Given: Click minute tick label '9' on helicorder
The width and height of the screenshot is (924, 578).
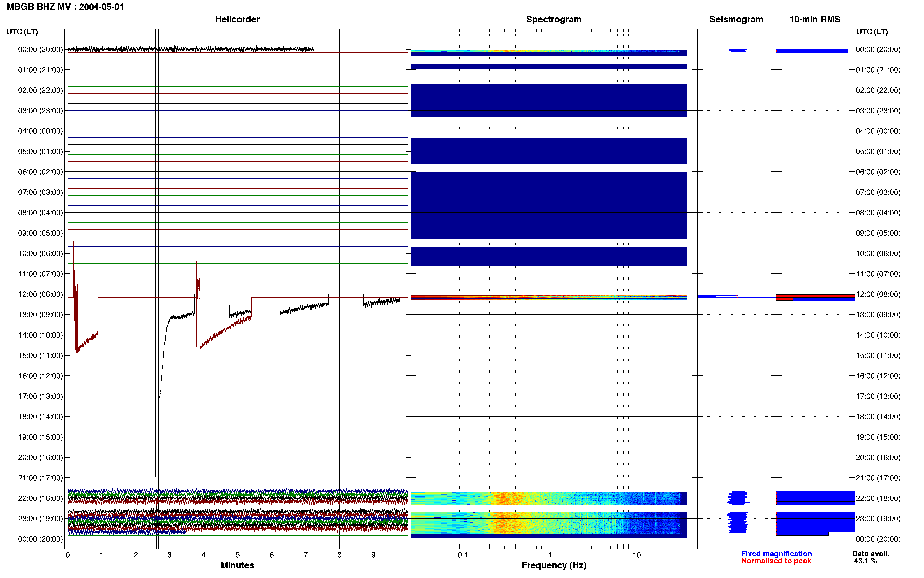Looking at the screenshot, I should 373,555.
